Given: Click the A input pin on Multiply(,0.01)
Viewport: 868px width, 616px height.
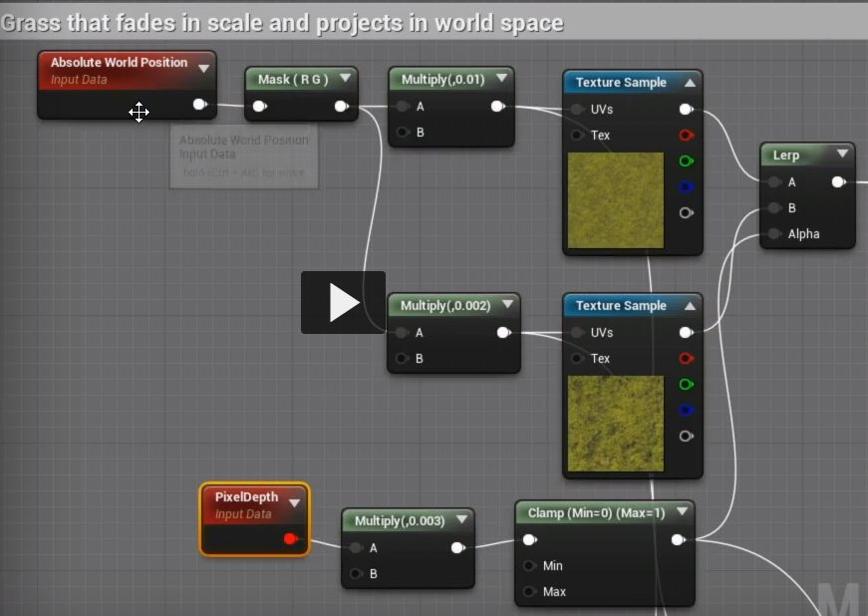Looking at the screenshot, I should click(403, 107).
